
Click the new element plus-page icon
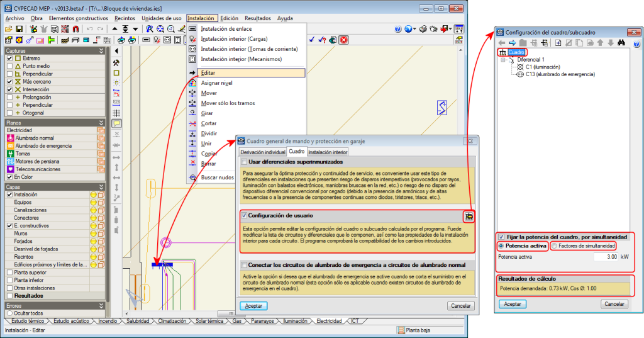click(558, 43)
